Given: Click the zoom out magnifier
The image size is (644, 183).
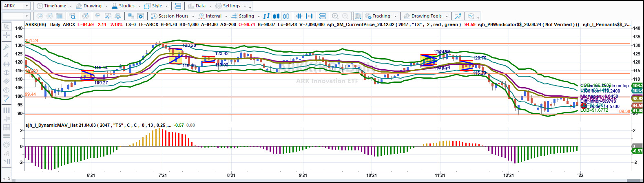Looking at the screenshot, I should [x=345, y=16].
